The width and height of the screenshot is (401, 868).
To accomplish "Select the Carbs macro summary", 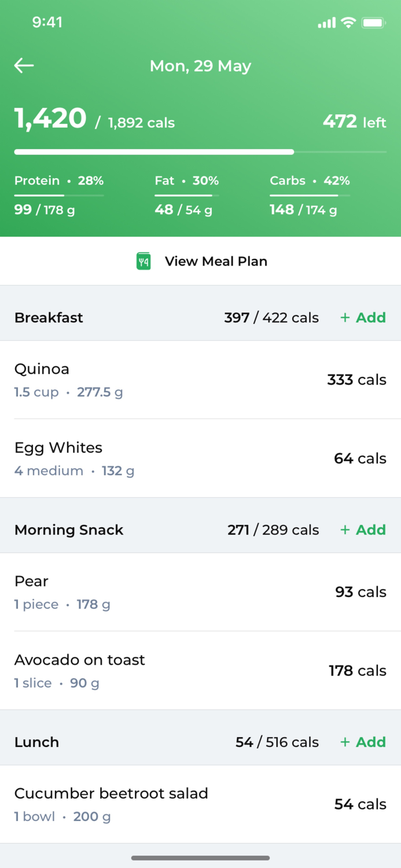I will pyautogui.click(x=310, y=195).
